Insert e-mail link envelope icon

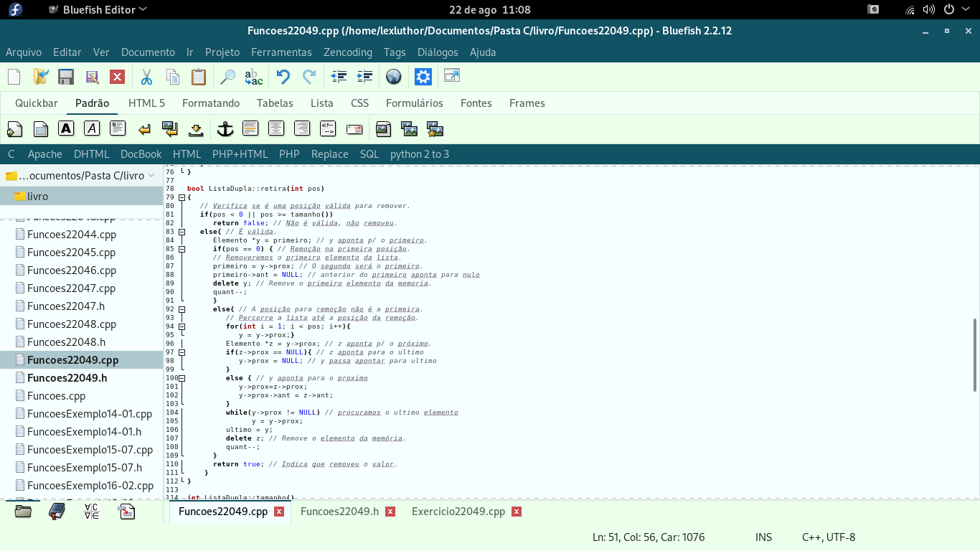[x=354, y=129]
